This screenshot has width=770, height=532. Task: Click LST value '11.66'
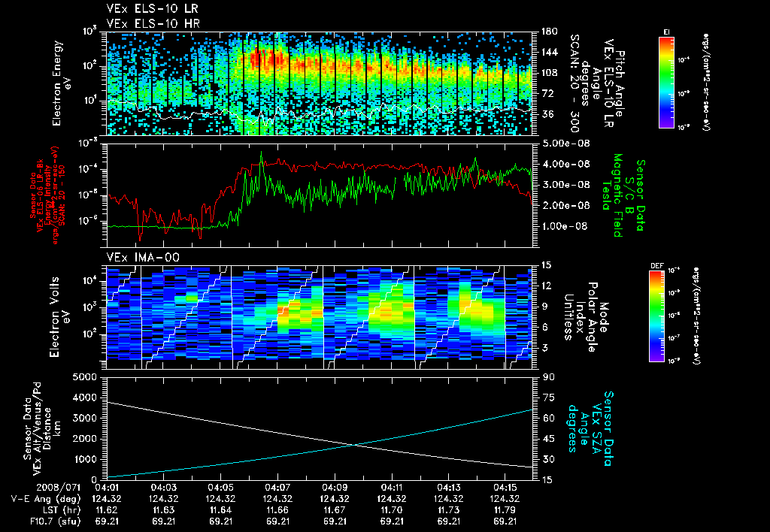point(277,510)
